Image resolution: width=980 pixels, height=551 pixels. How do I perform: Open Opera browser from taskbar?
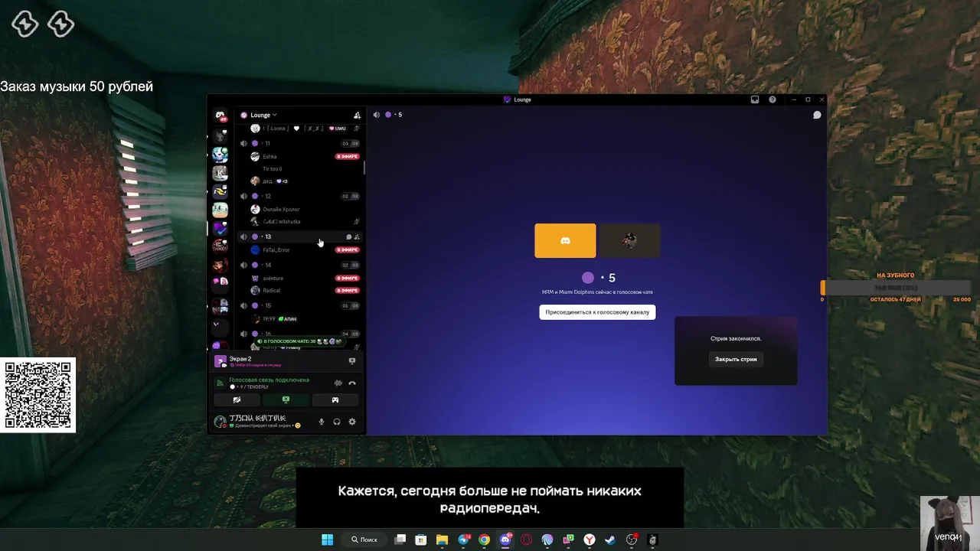pos(526,540)
